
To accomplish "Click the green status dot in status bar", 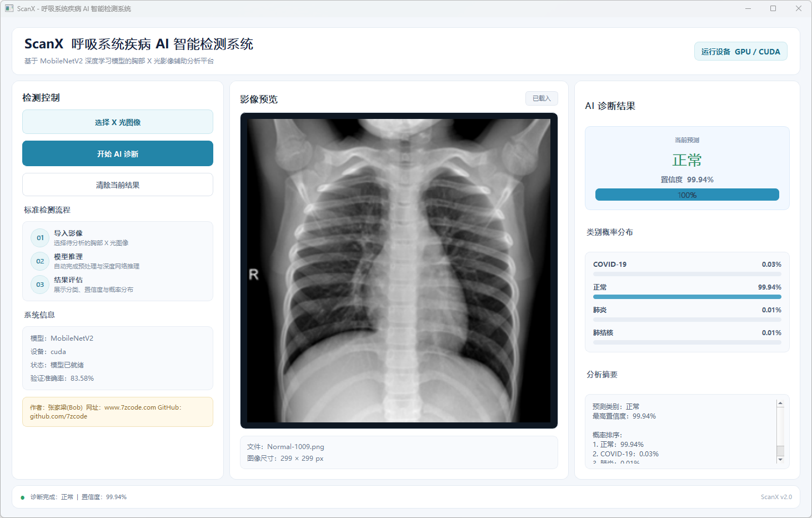I will 23,497.
